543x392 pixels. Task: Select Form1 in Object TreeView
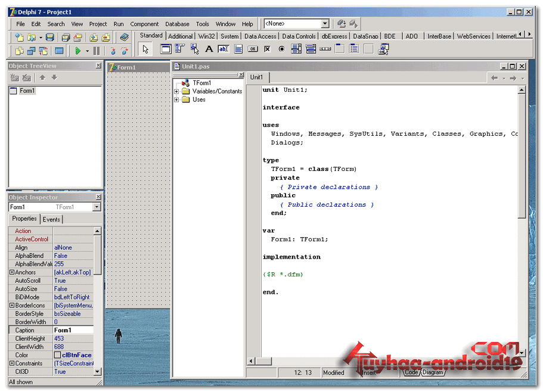click(27, 91)
